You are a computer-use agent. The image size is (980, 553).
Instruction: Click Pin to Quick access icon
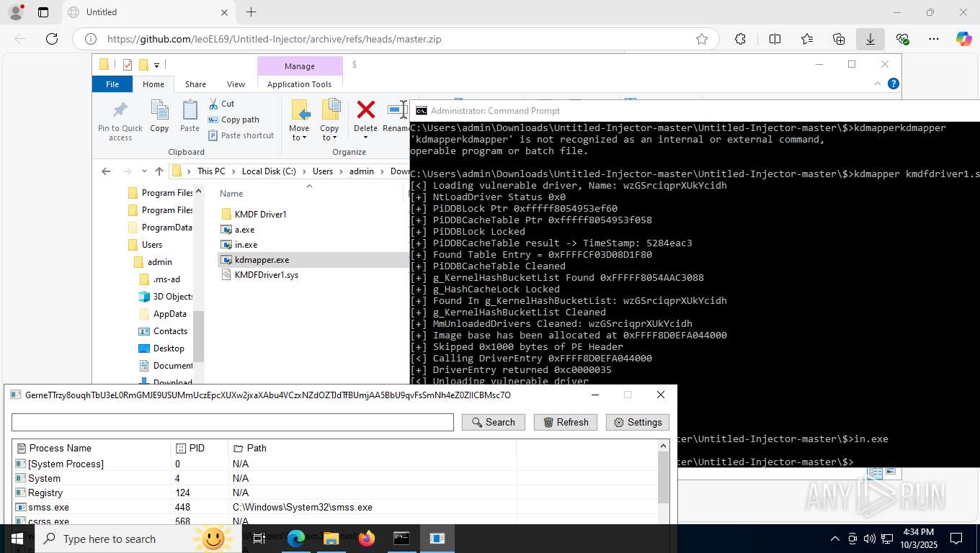coord(120,110)
